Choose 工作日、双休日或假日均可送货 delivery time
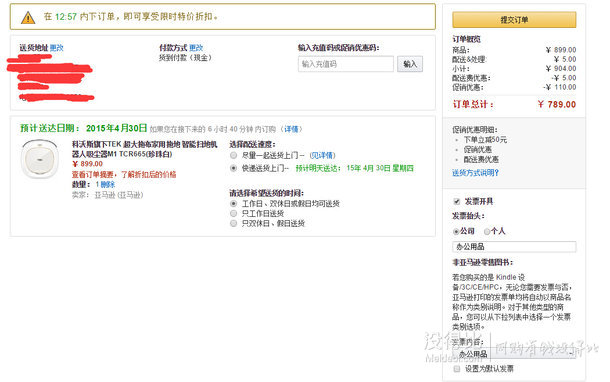Screen dimensions: 610x382 coord(233,203)
